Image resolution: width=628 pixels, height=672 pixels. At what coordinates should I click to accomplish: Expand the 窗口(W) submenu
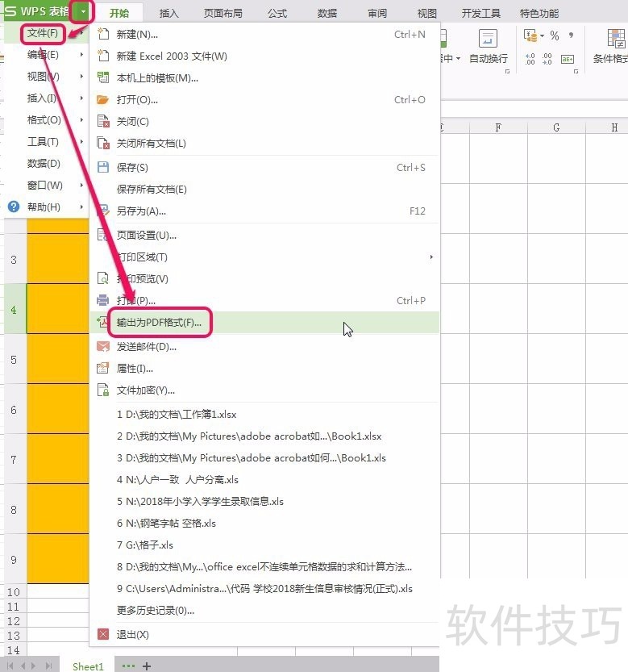81,186
